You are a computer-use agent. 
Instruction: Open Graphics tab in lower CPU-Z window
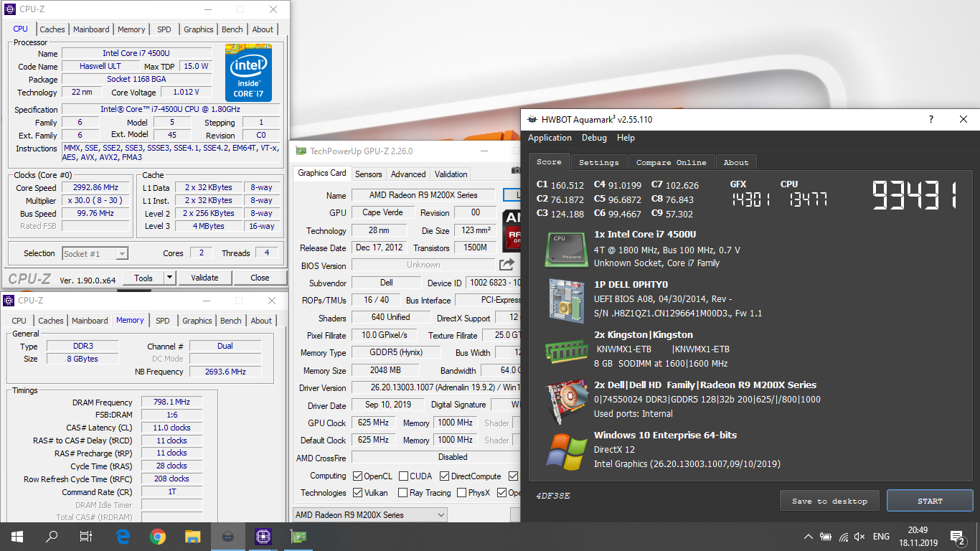coord(197,321)
